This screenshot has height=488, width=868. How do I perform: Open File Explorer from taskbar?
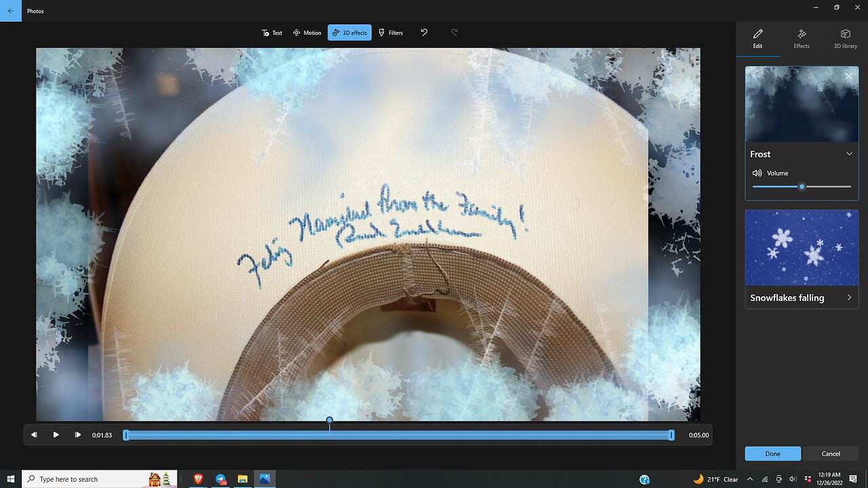coord(242,479)
